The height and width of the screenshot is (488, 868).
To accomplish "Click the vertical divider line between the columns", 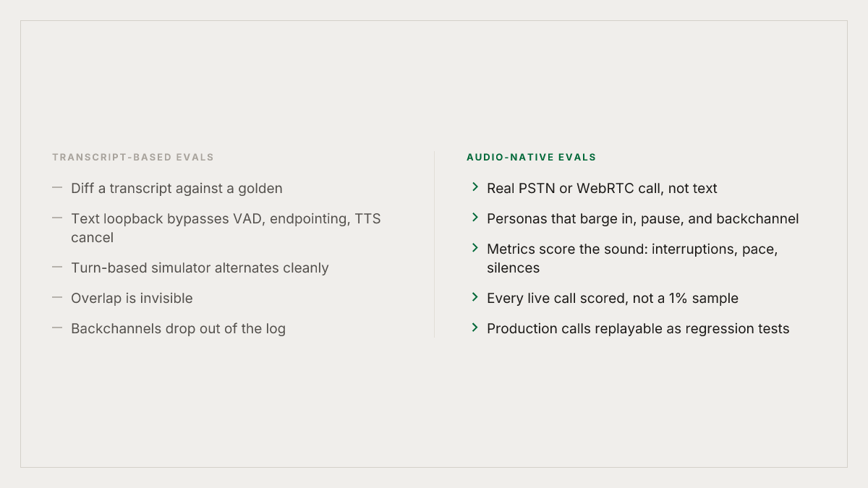I will [434, 244].
